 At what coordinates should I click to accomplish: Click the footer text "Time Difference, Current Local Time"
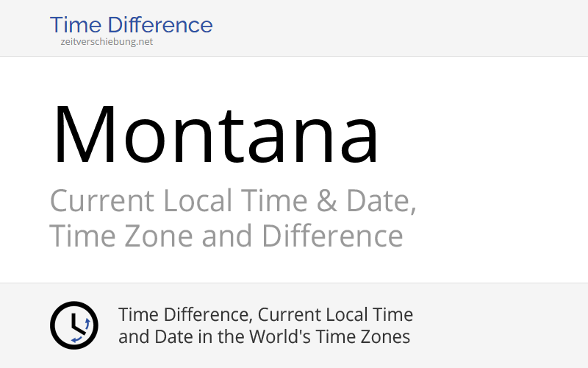pos(265,315)
